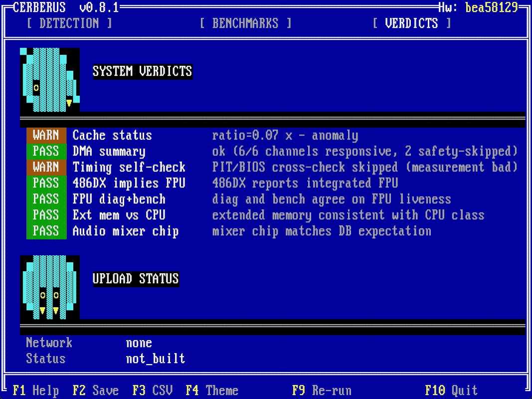Click the Network value none
The width and height of the screenshot is (532, 399).
(x=139, y=343)
